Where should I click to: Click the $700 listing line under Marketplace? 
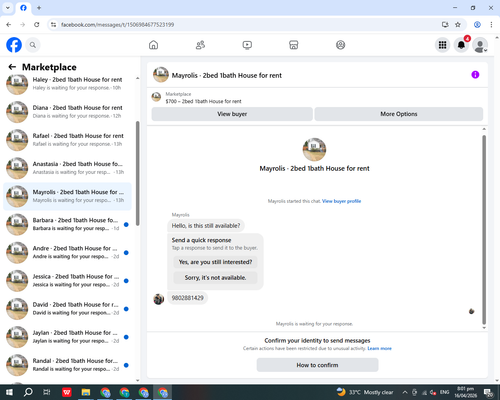203,101
